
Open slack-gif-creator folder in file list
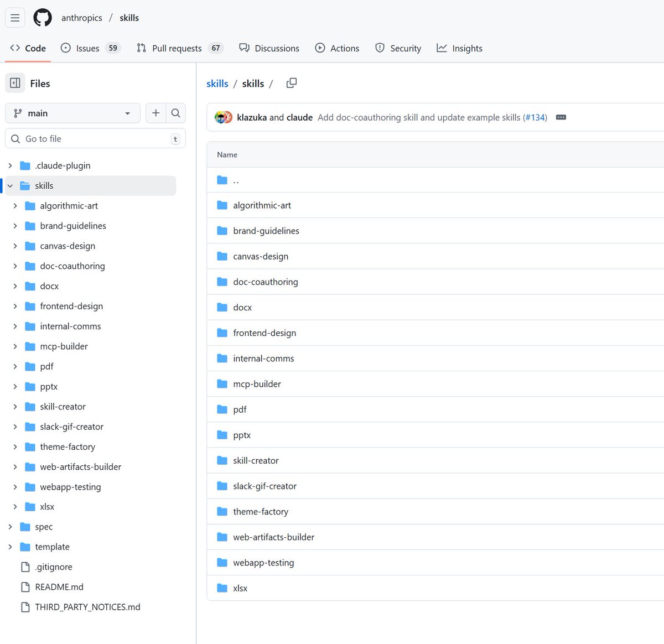(x=265, y=486)
